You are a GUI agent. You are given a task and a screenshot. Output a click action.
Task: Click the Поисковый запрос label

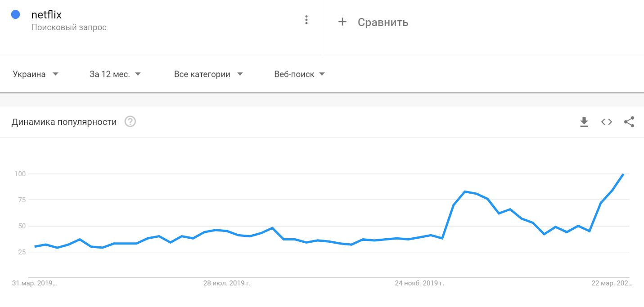(69, 27)
